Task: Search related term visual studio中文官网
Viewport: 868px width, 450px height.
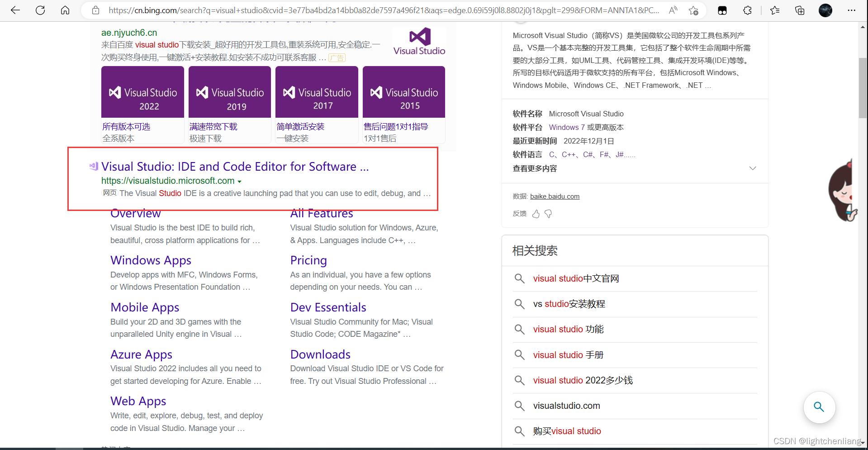Action: [576, 278]
